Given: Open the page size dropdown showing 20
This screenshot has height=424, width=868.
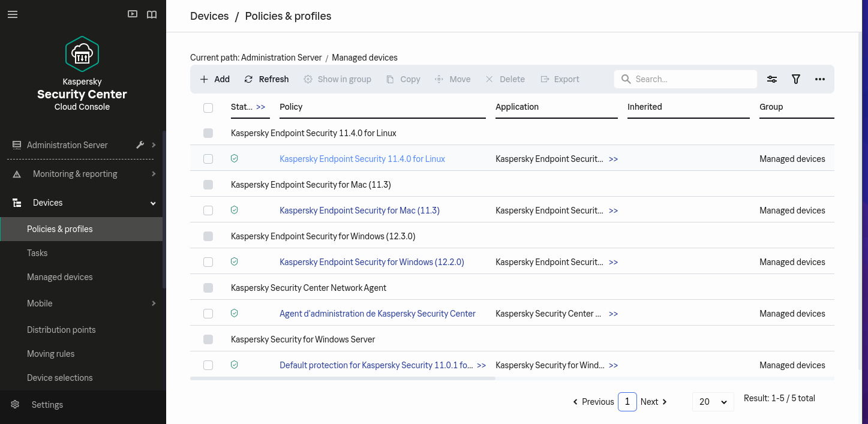Looking at the screenshot, I should point(713,402).
